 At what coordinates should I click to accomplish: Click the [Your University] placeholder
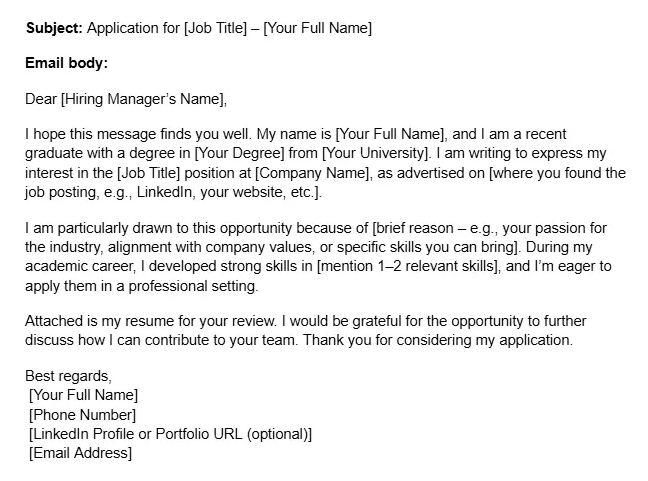[374, 153]
